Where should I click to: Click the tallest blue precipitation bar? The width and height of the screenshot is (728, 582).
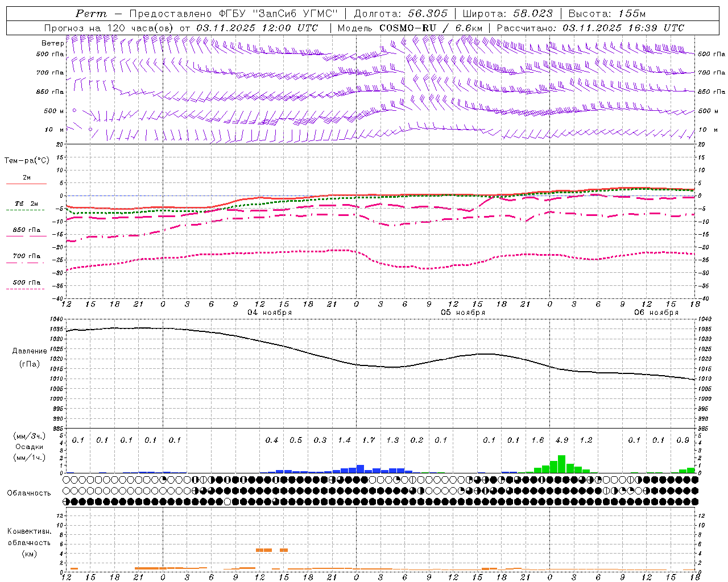(x=360, y=469)
